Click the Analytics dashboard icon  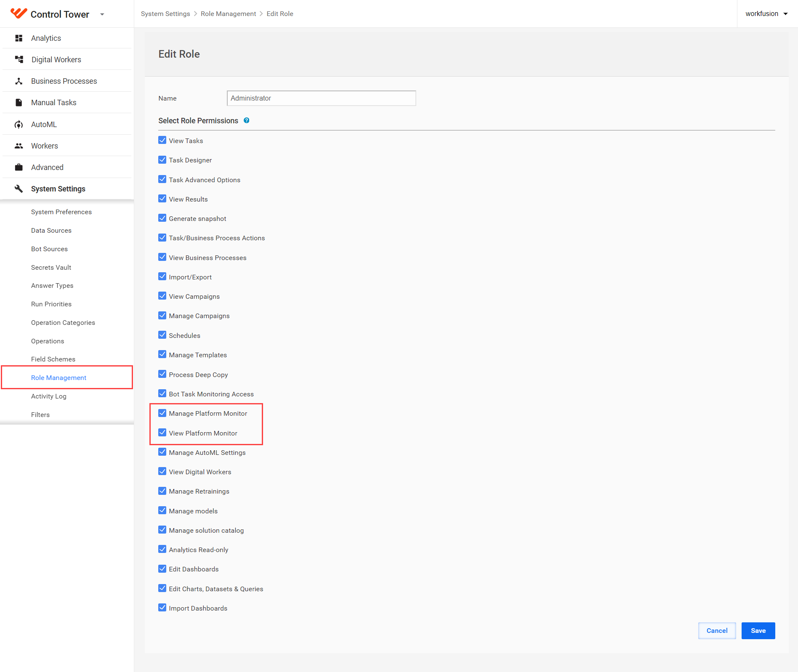19,38
